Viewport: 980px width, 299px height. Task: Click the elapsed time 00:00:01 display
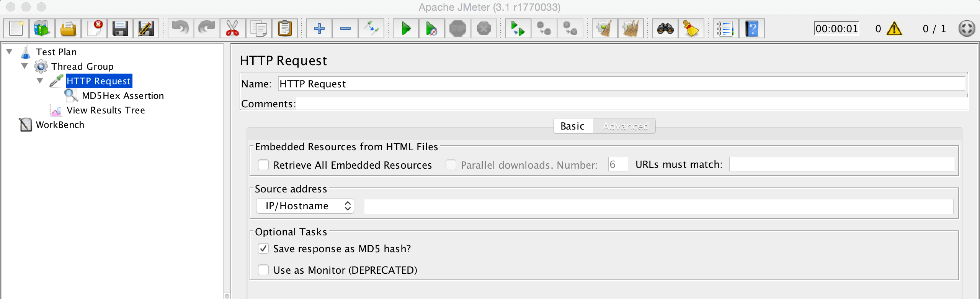point(837,29)
